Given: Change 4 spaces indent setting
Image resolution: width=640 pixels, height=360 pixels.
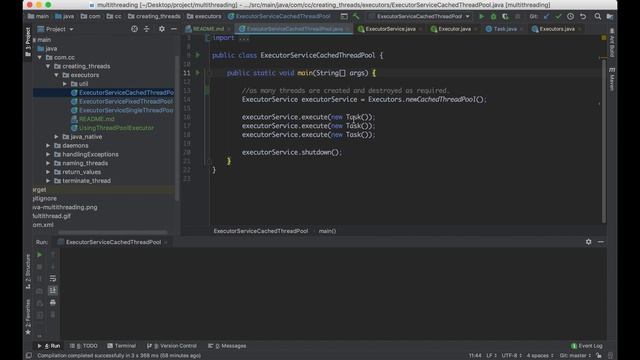Looking at the screenshot, I should coord(540,356).
